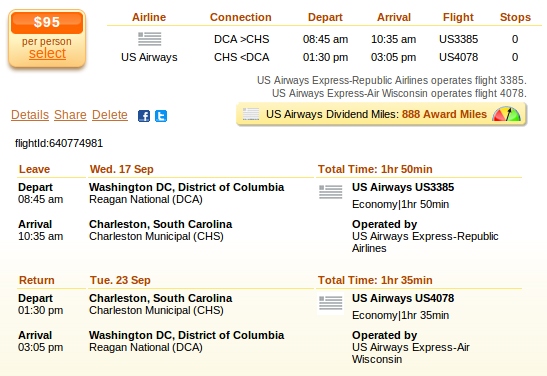547x376 pixels.
Task: Click the 888 Award Miles text
Action: pyautogui.click(x=444, y=114)
